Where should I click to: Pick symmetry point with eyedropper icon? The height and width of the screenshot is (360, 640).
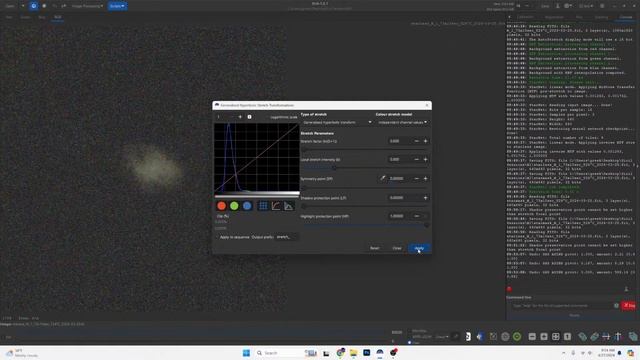pos(382,178)
